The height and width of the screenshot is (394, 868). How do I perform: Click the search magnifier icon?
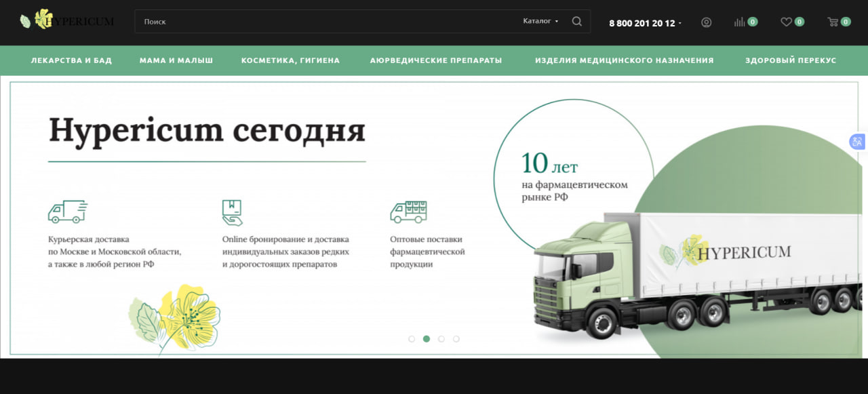(576, 21)
